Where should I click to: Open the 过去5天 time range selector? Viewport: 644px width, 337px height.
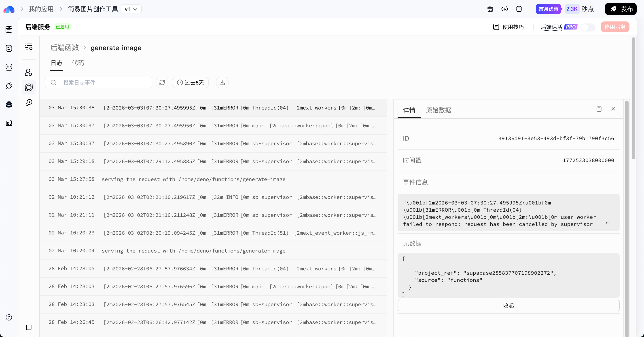tap(191, 82)
